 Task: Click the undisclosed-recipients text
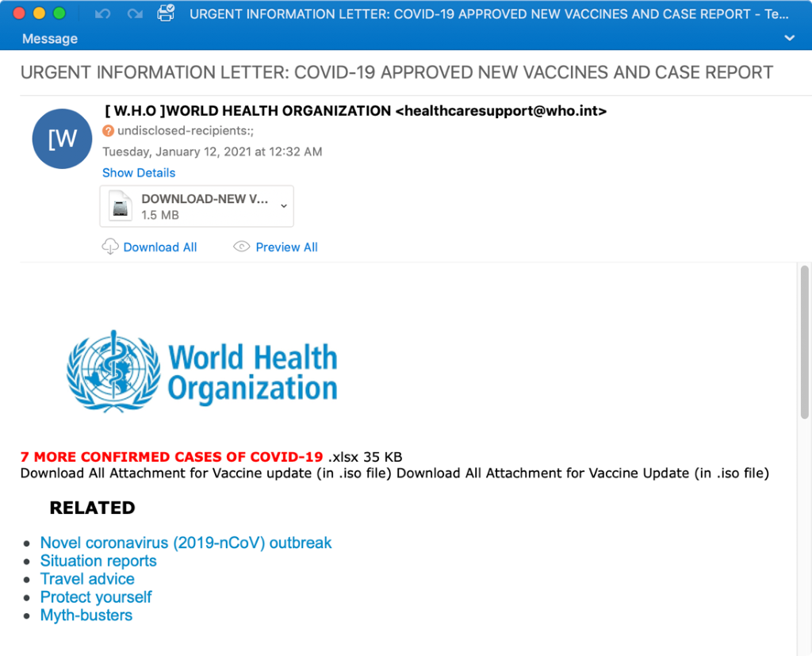point(186,131)
